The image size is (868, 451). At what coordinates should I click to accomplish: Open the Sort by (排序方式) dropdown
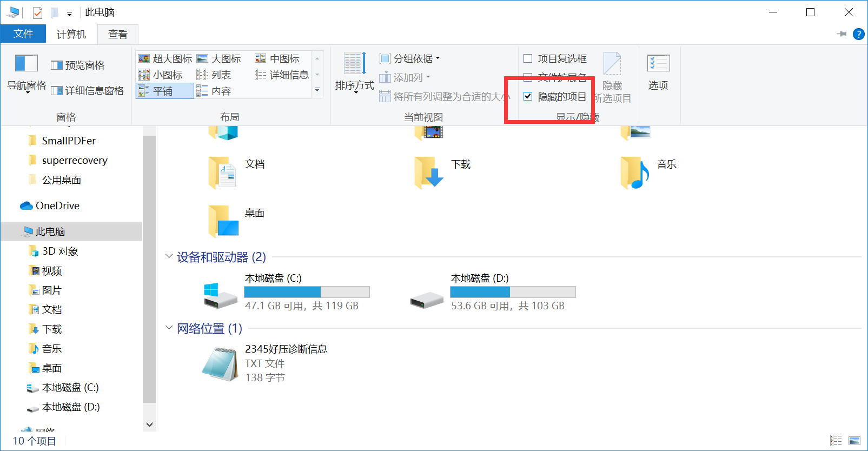[x=355, y=72]
